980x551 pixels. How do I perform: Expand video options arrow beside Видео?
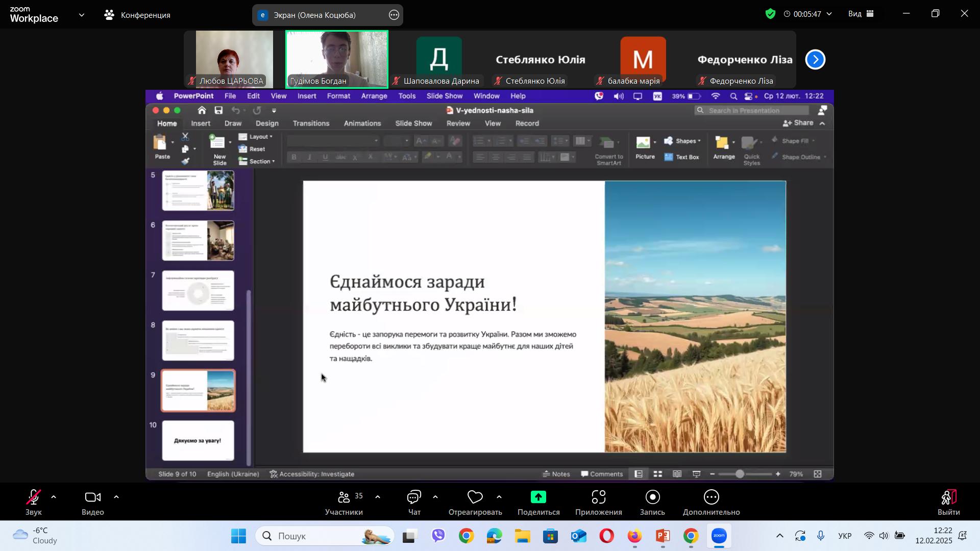point(116,497)
